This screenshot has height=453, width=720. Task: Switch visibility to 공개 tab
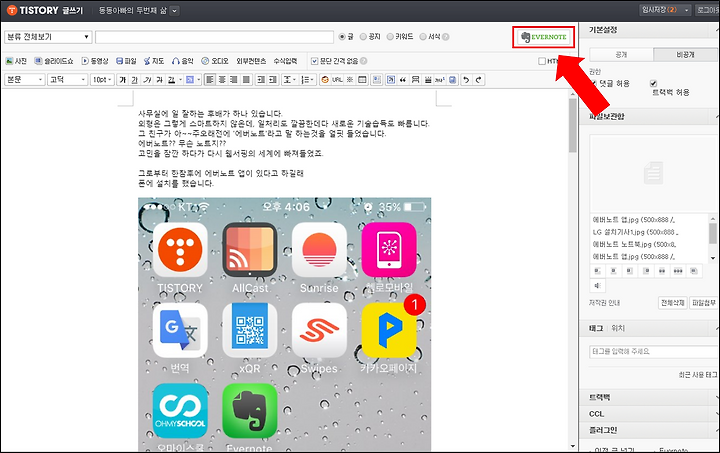tap(621, 54)
